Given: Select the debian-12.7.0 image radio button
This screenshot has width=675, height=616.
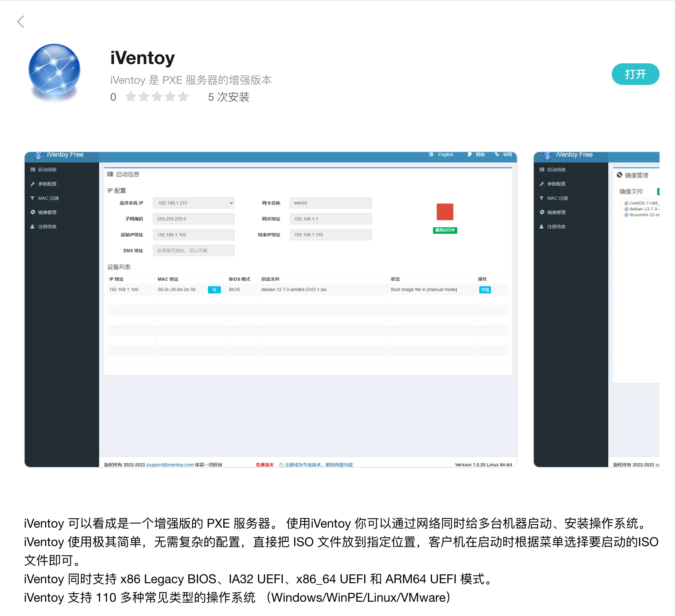Looking at the screenshot, I should (626, 209).
